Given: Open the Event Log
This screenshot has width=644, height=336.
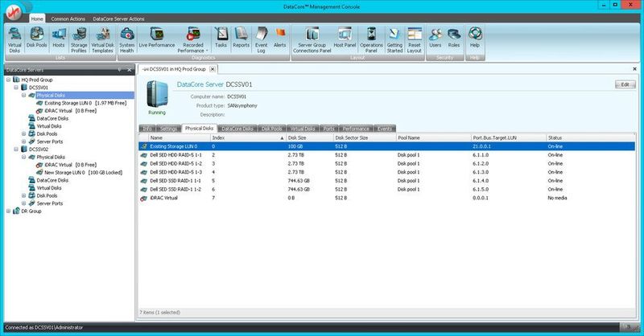Looking at the screenshot, I should (x=261, y=40).
